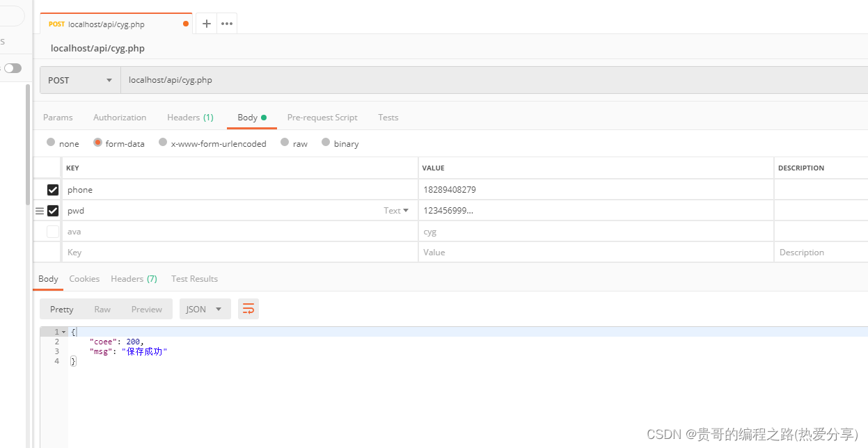Select the none body type radio

click(51, 143)
